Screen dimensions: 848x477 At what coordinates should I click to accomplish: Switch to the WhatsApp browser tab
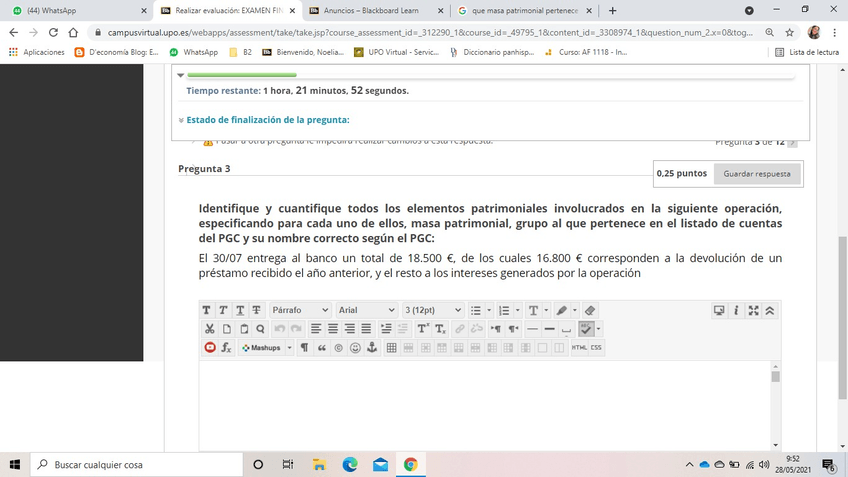pyautogui.click(x=75, y=10)
